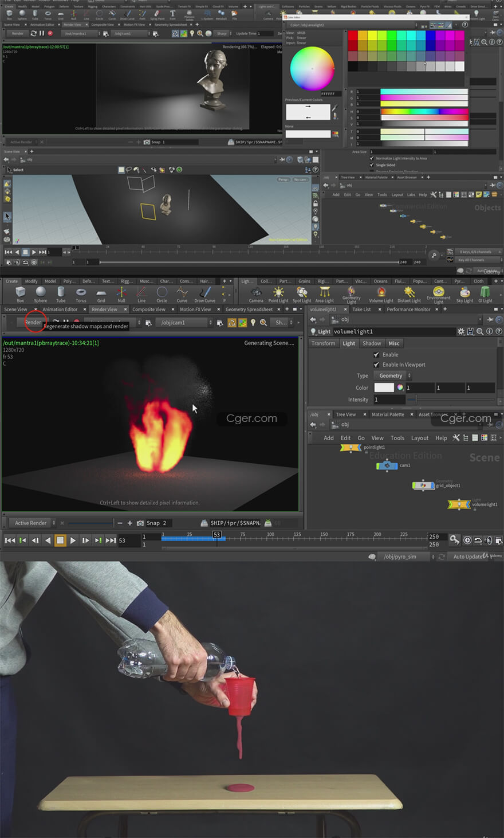Screen dimensions: 504x838
Task: Add a Point Light from the fire scene shelf
Action: tap(278, 295)
